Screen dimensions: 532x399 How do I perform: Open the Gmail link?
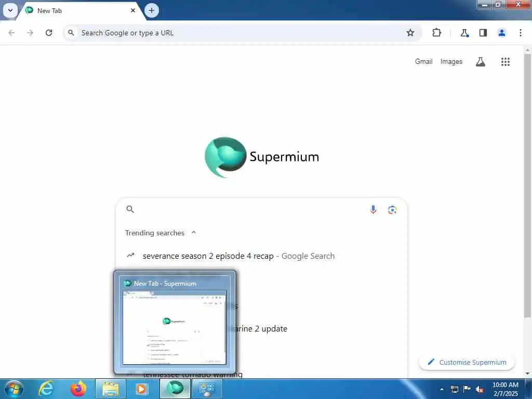coord(424,61)
